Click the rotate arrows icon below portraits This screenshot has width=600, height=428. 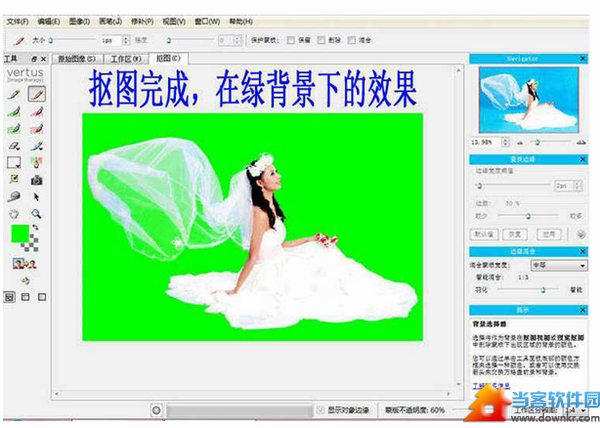click(25, 281)
